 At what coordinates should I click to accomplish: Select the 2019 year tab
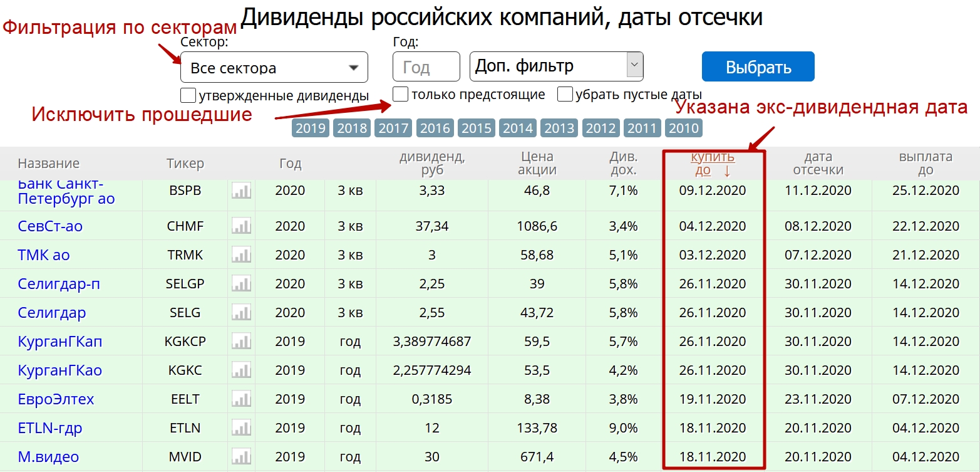[x=311, y=128]
